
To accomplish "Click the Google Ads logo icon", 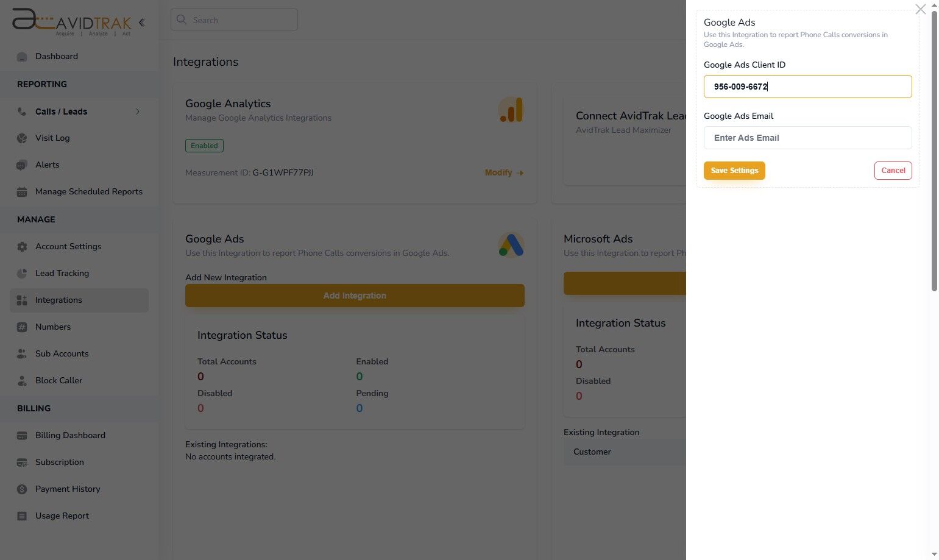I will [x=511, y=245].
